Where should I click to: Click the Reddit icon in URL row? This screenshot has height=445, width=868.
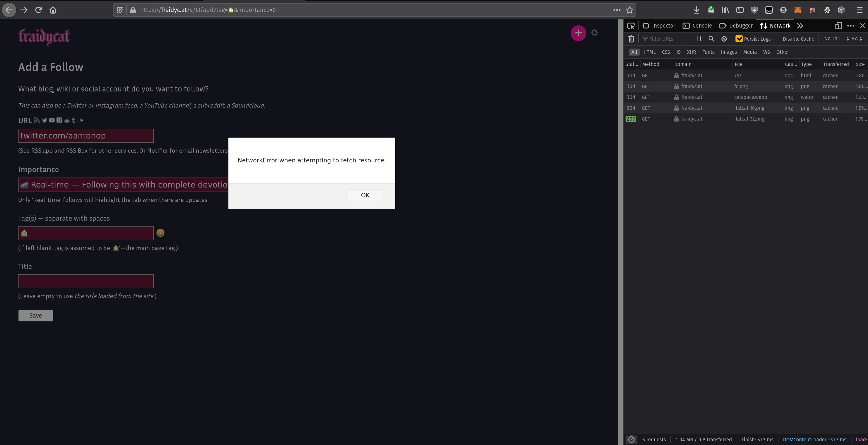(x=66, y=120)
